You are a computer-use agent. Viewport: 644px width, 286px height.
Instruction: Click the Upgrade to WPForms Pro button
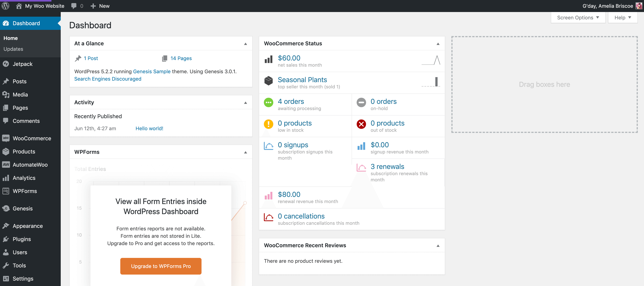pyautogui.click(x=161, y=266)
